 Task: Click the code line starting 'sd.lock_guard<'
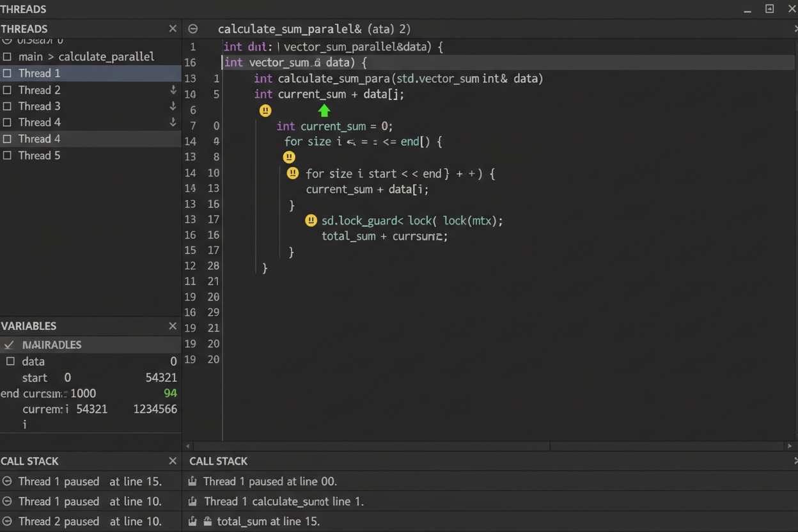[412, 221]
